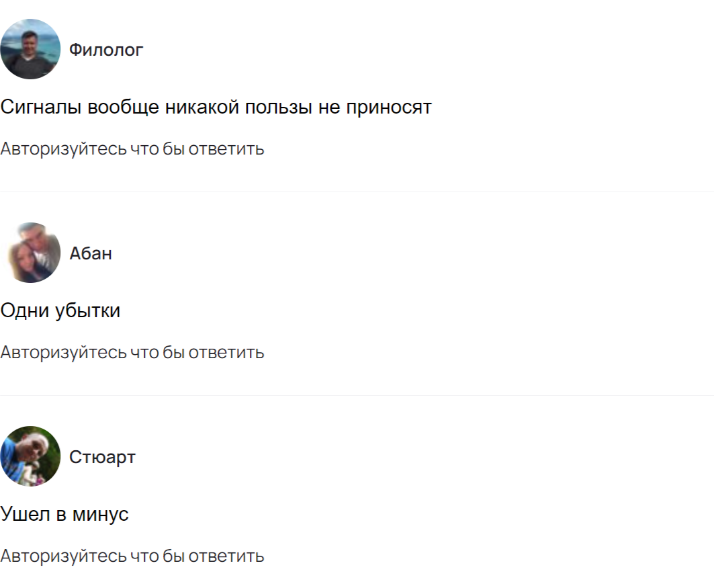This screenshot has height=588, width=714.
Task: Click Стюарт's round avatar photo
Action: point(30,456)
